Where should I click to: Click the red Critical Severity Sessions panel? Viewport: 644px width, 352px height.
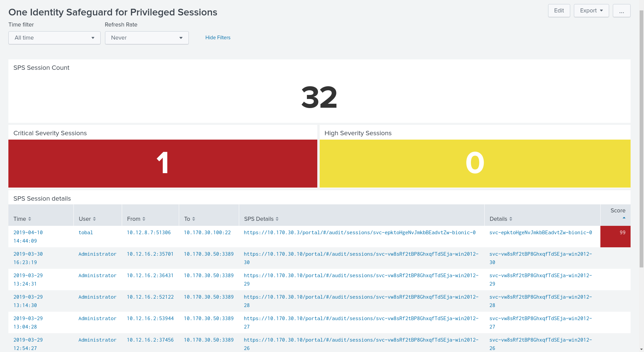pos(163,163)
